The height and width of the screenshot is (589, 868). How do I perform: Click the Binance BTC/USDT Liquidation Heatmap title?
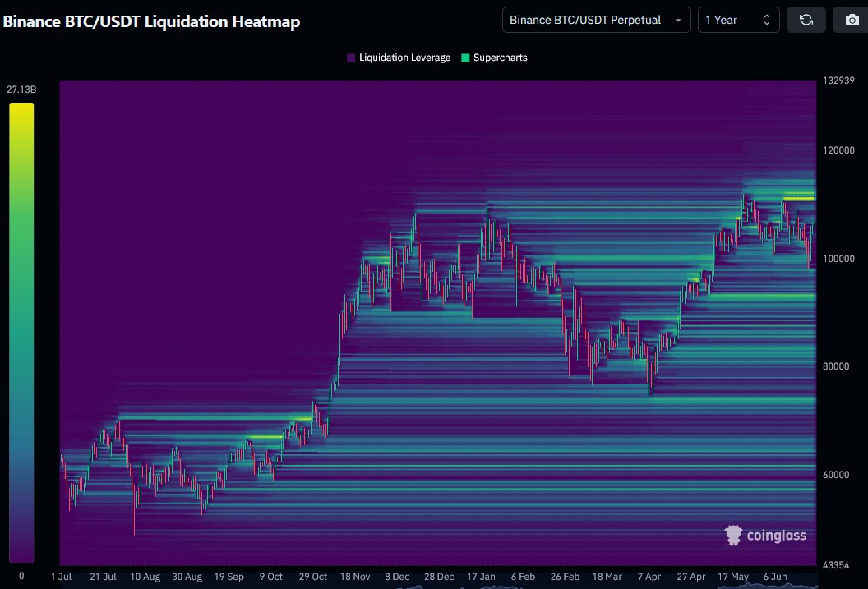pyautogui.click(x=152, y=21)
